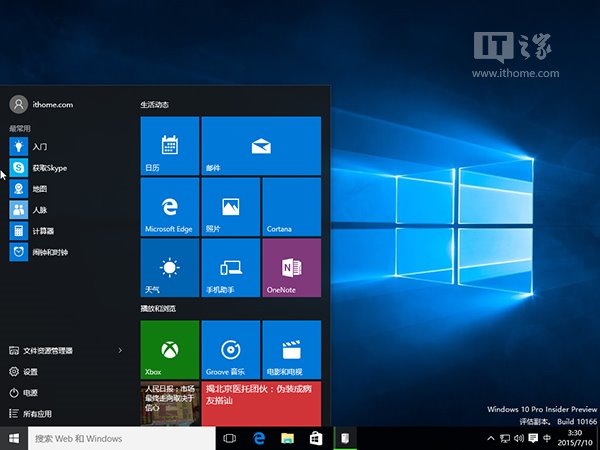Open the Calendar (日历) tile
Viewport: 600px width, 450px height.
pos(170,146)
